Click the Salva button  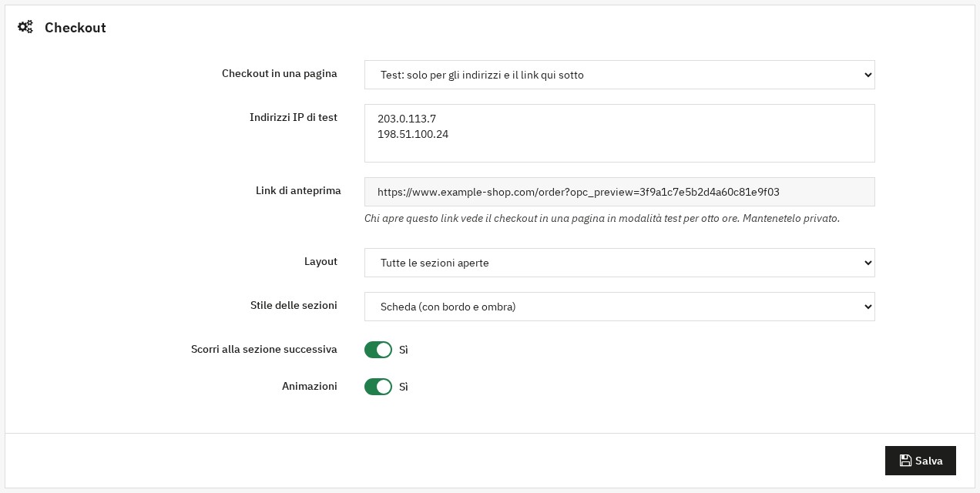coord(921,461)
